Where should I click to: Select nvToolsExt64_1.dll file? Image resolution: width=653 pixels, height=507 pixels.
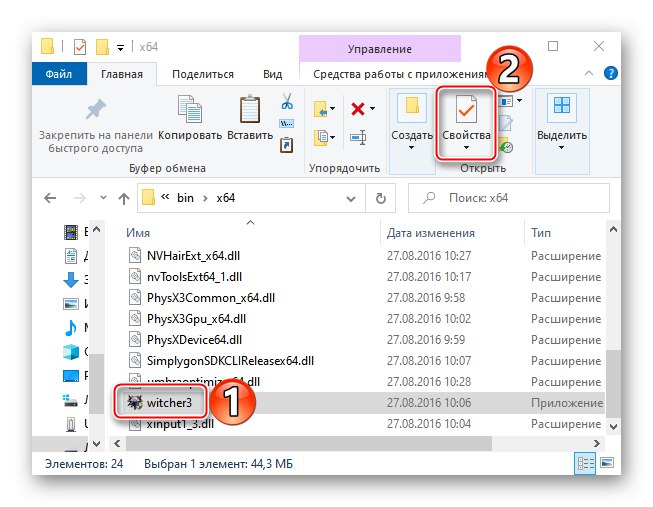tap(194, 277)
